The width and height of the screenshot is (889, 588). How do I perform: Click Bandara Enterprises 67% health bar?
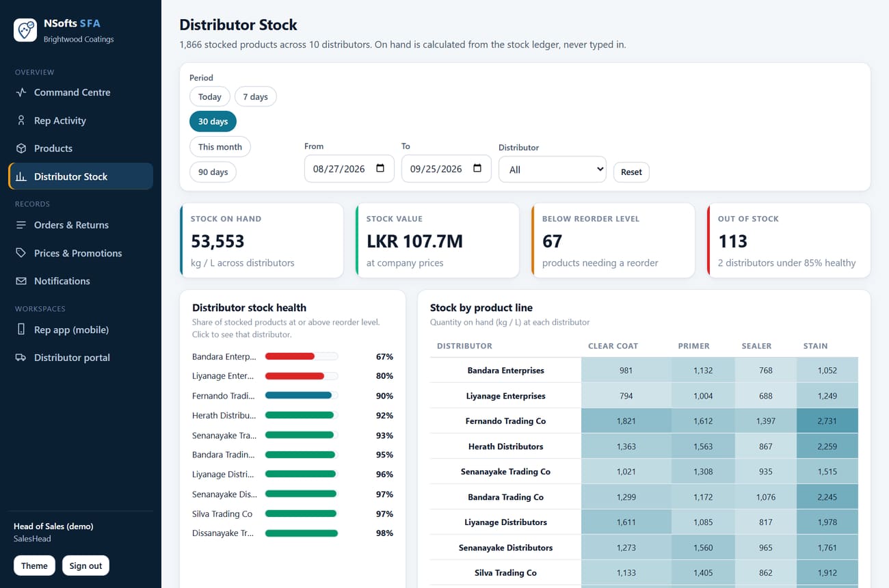click(x=301, y=356)
